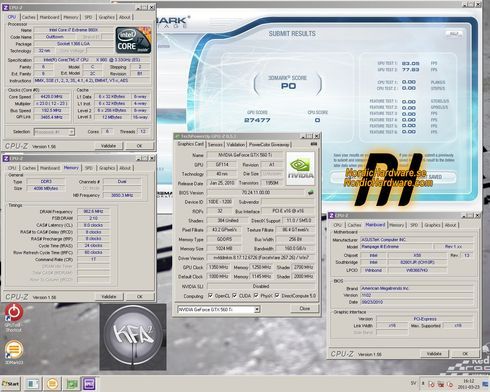Toggle the DirectCompute 5.0 checkbox

pyautogui.click(x=277, y=296)
